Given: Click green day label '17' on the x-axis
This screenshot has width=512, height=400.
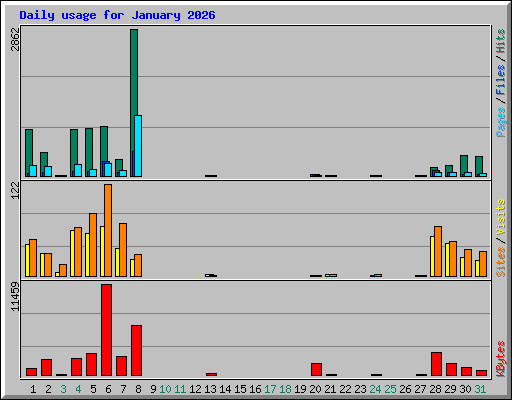Looking at the screenshot, I should pyautogui.click(x=270, y=389).
